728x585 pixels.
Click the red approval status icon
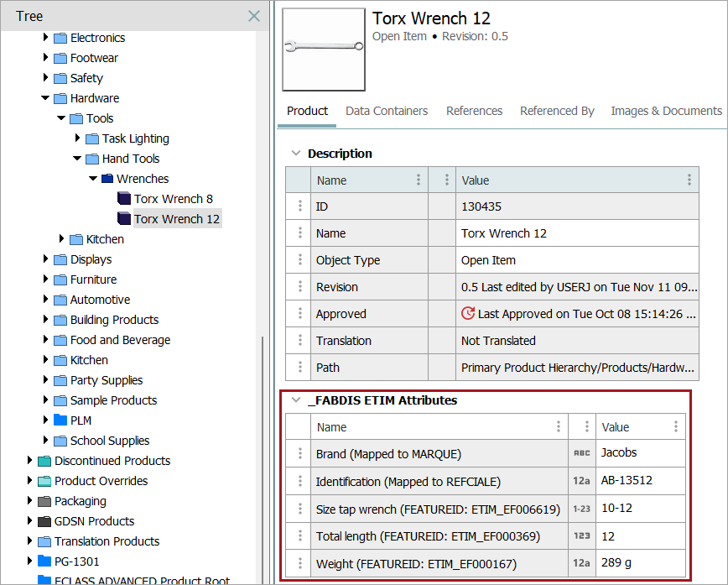pos(468,313)
